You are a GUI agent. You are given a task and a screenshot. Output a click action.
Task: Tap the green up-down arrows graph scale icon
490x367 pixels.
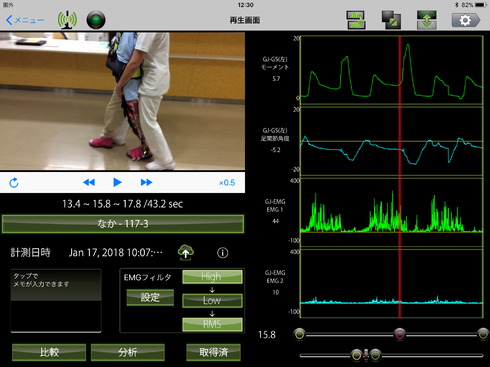(x=427, y=20)
